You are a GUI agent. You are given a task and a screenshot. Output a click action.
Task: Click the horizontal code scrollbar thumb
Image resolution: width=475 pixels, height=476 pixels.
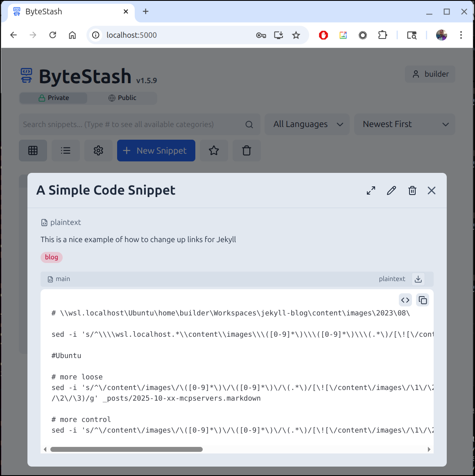point(126,449)
